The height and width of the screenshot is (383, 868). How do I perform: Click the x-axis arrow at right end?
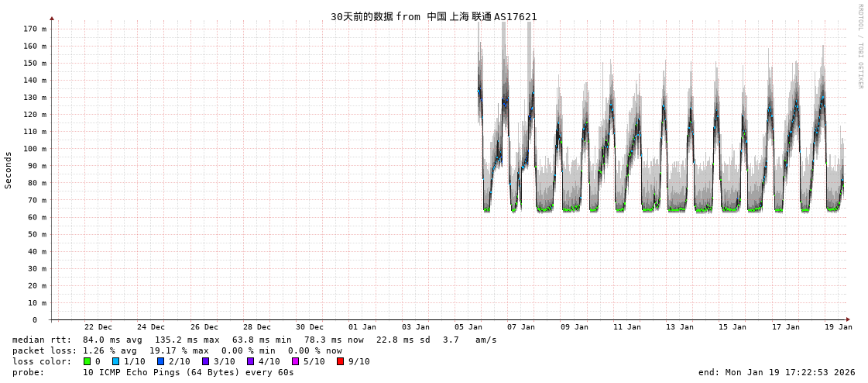click(x=848, y=319)
